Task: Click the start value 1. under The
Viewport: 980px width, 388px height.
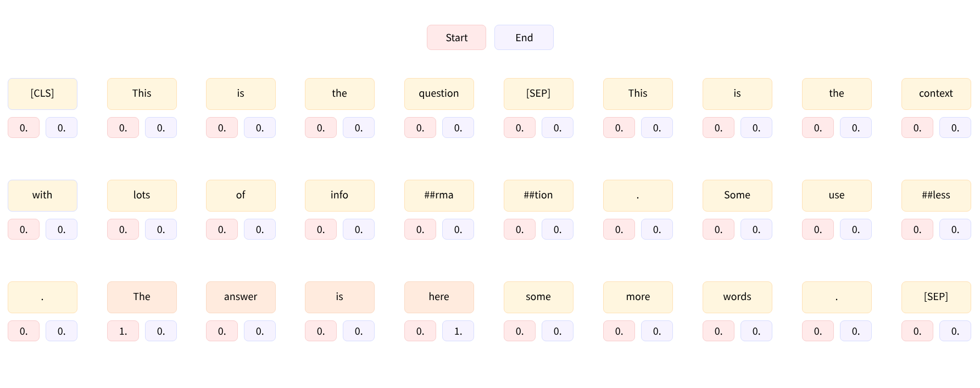Action: pos(123,331)
